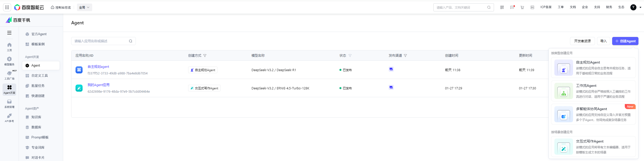Choose 多智能体协同Agent creation option
This screenshot has width=644, height=161.
[593, 114]
